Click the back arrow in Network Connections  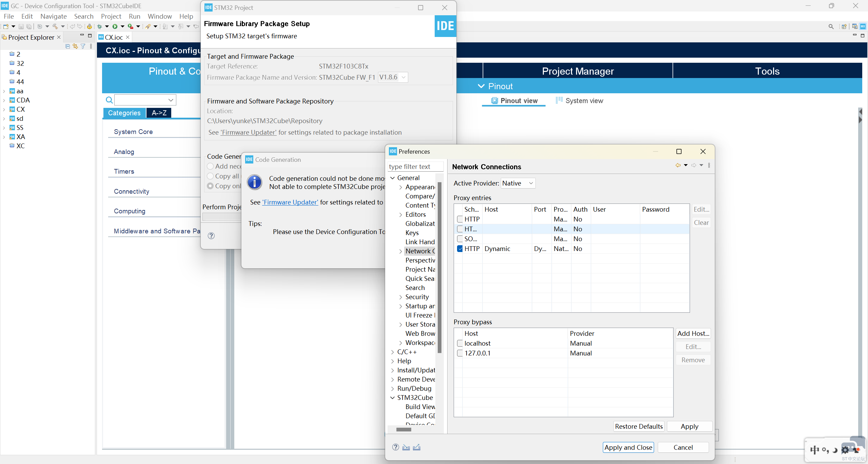678,165
